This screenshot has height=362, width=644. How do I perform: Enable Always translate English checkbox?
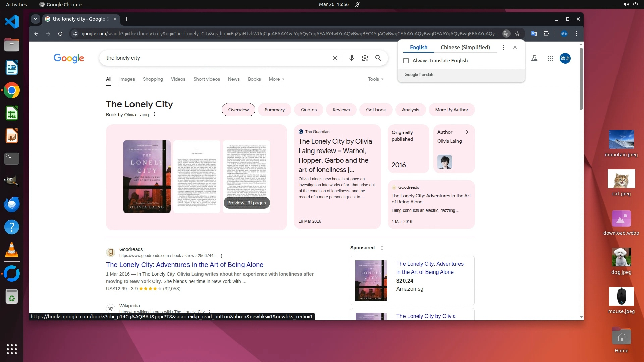point(406,61)
